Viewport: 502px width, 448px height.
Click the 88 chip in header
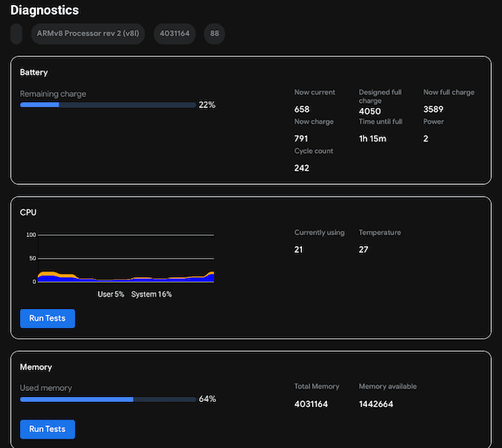pyautogui.click(x=215, y=34)
